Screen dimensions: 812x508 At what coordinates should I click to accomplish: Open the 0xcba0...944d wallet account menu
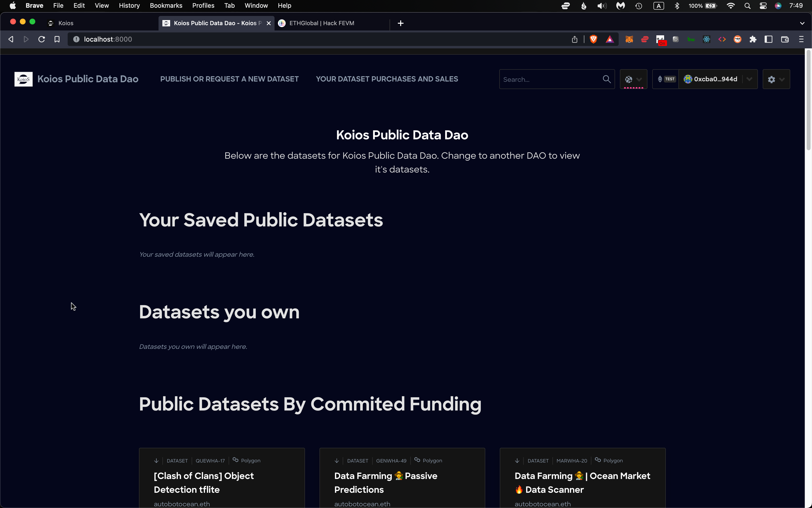pyautogui.click(x=711, y=79)
